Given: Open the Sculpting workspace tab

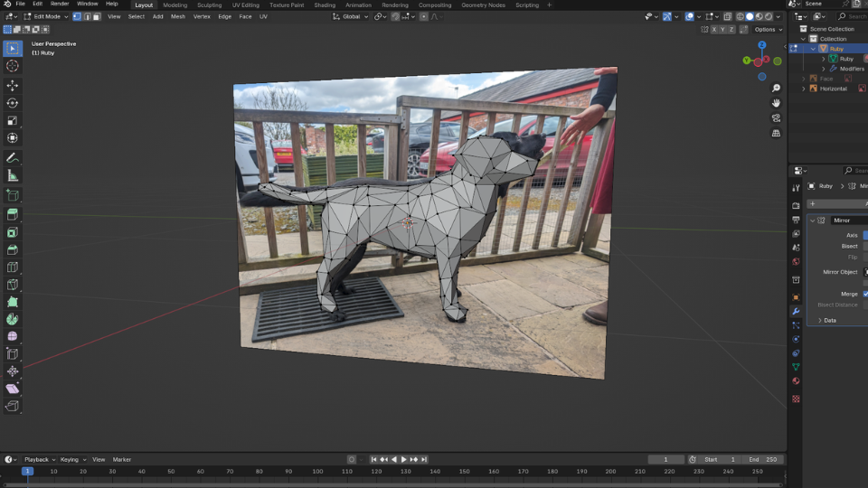Looking at the screenshot, I should (x=209, y=5).
